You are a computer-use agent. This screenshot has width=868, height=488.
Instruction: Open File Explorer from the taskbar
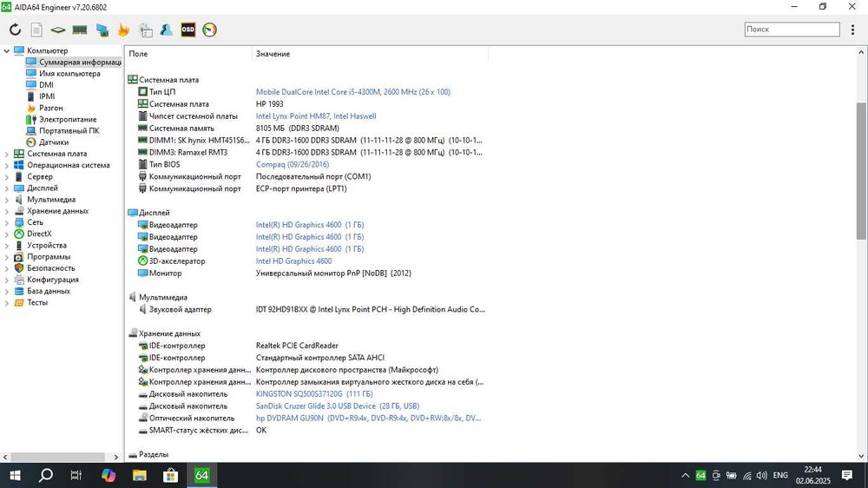click(140, 475)
